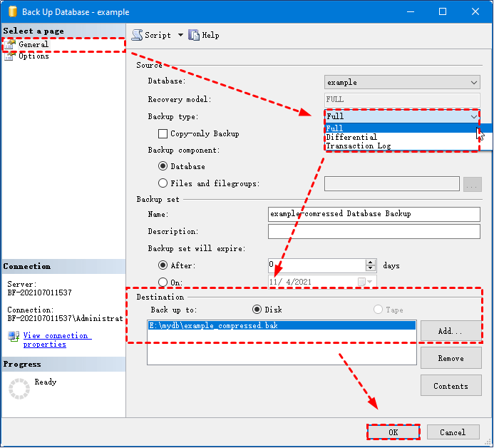Collapse the Backup type combo box
Screen dimensions: 494x448
pos(473,117)
